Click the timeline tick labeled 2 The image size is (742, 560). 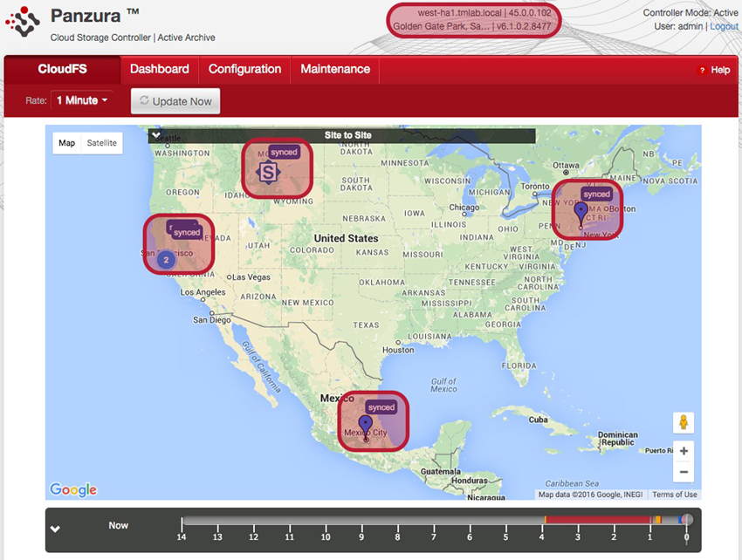(x=614, y=536)
